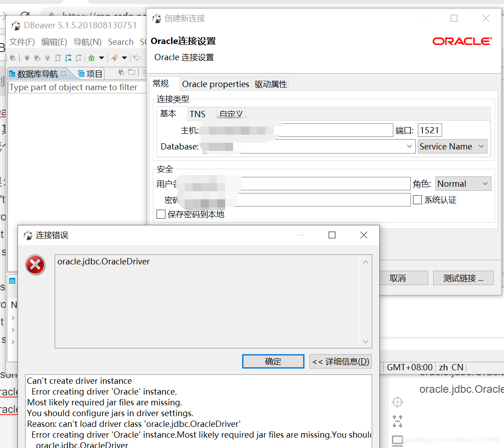Enable 保存密码到本地 checkbox
The height and width of the screenshot is (448, 504).
(161, 214)
